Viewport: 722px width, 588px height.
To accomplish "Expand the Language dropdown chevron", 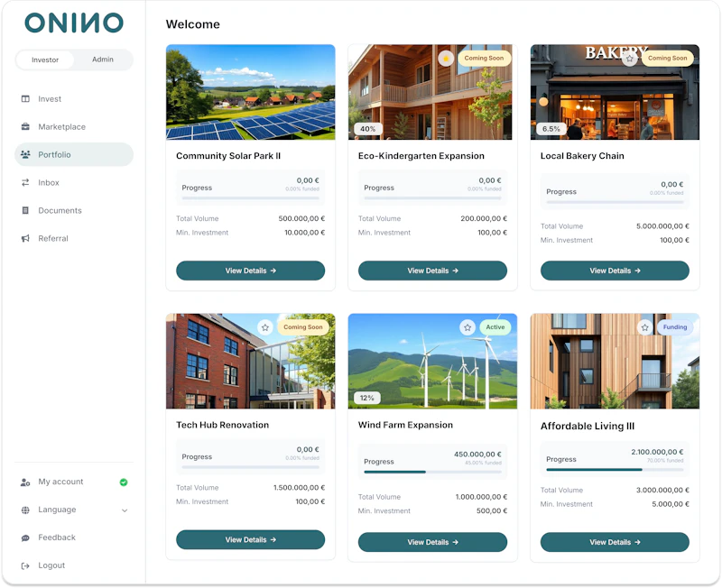I will pyautogui.click(x=125, y=510).
